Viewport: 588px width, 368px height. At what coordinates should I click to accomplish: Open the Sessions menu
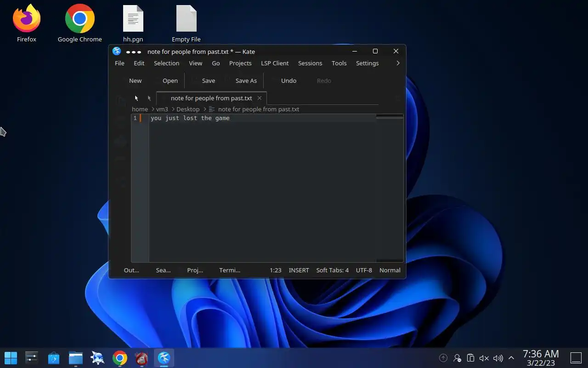(310, 63)
